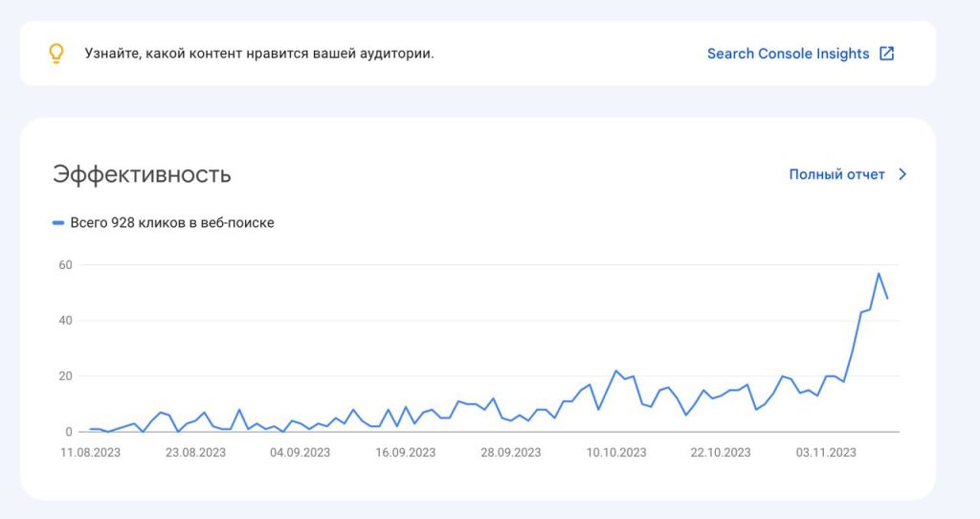Click the 11.08.2023 date label on axis
The height and width of the screenshot is (519, 980).
tap(90, 453)
